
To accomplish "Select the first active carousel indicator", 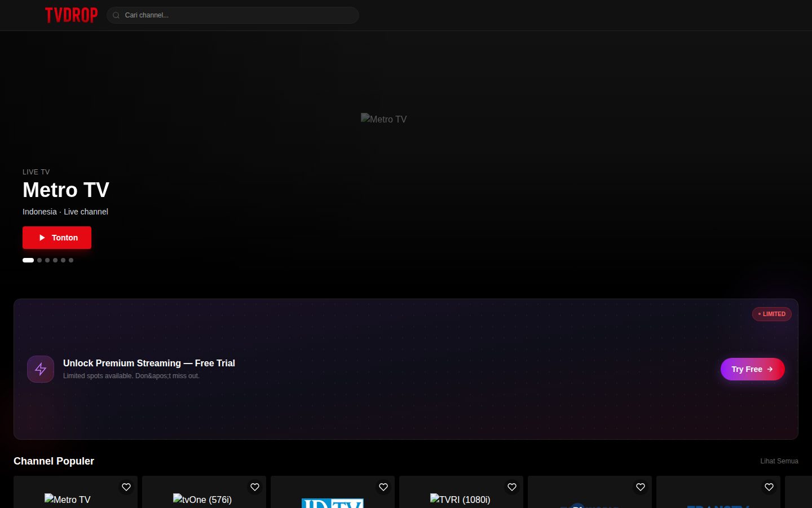I will point(28,260).
